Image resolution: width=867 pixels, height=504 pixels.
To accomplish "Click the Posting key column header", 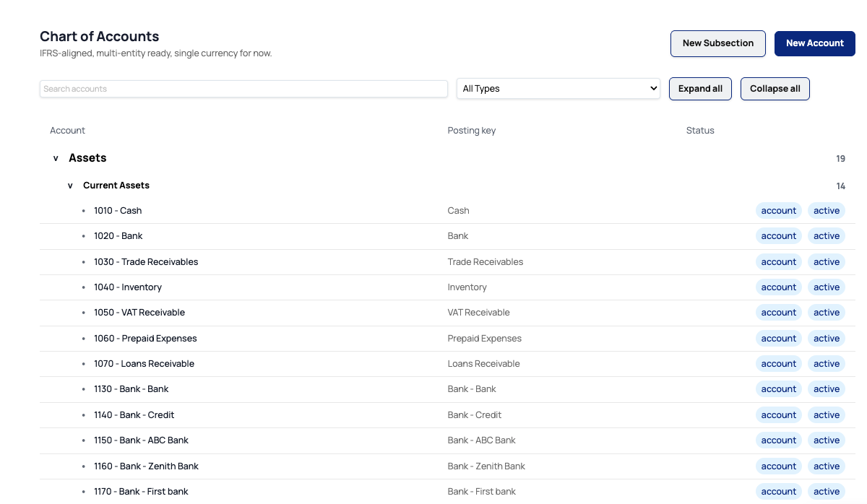I will (x=471, y=130).
